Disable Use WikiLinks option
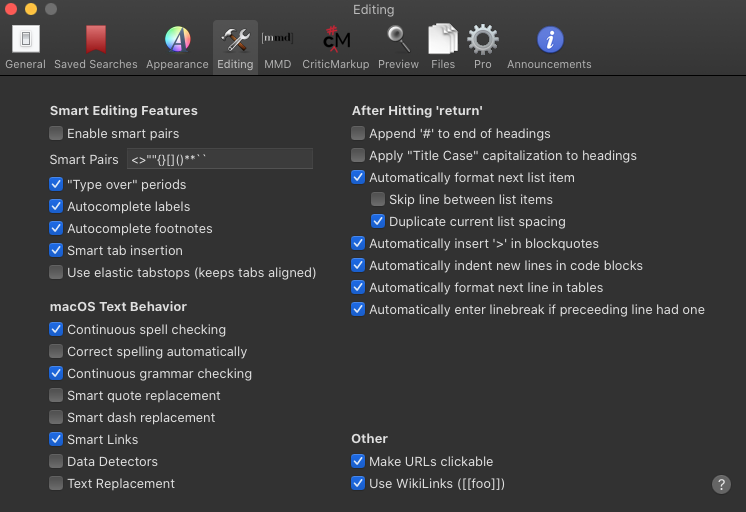The image size is (746, 512). tap(359, 484)
